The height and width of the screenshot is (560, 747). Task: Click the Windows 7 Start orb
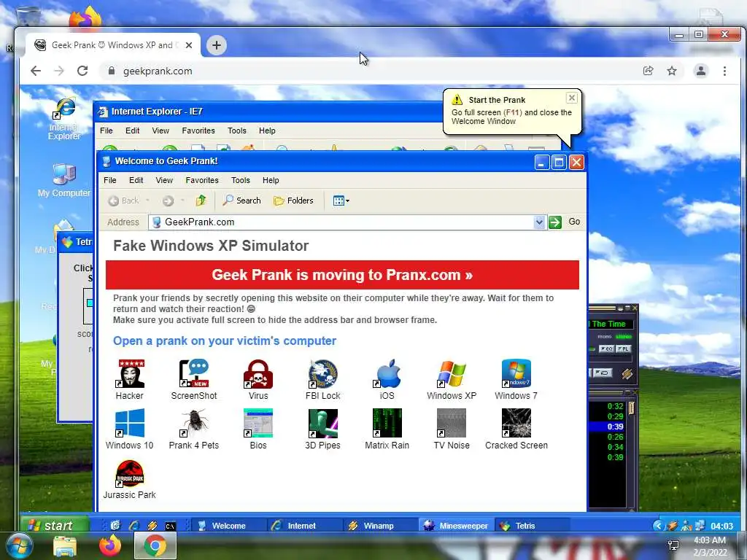click(19, 545)
